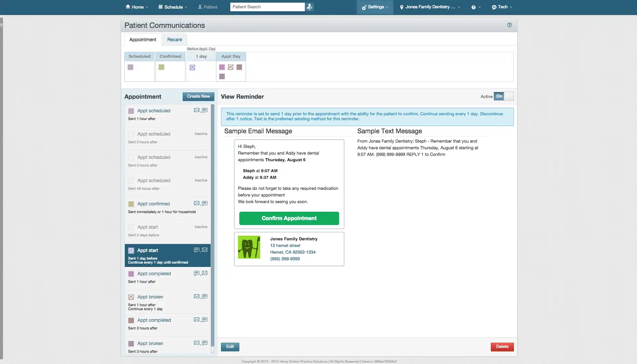Check the inactive Appt scheduled 2 hours after box

pyautogui.click(x=131, y=134)
